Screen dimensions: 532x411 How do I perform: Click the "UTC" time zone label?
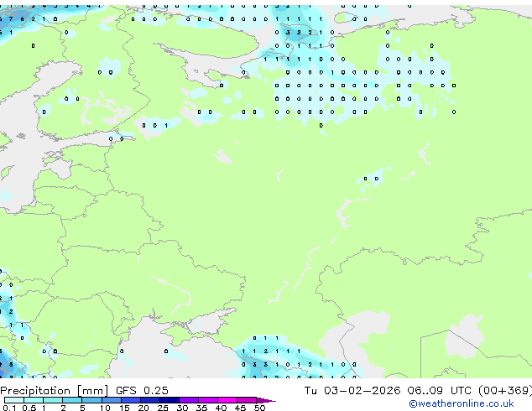click(x=461, y=391)
